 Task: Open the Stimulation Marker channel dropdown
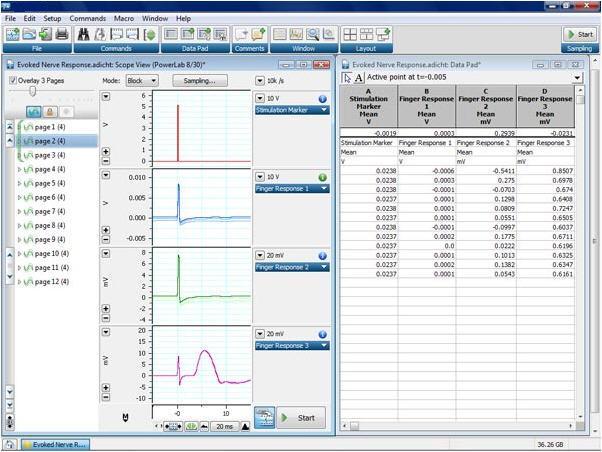click(x=292, y=110)
